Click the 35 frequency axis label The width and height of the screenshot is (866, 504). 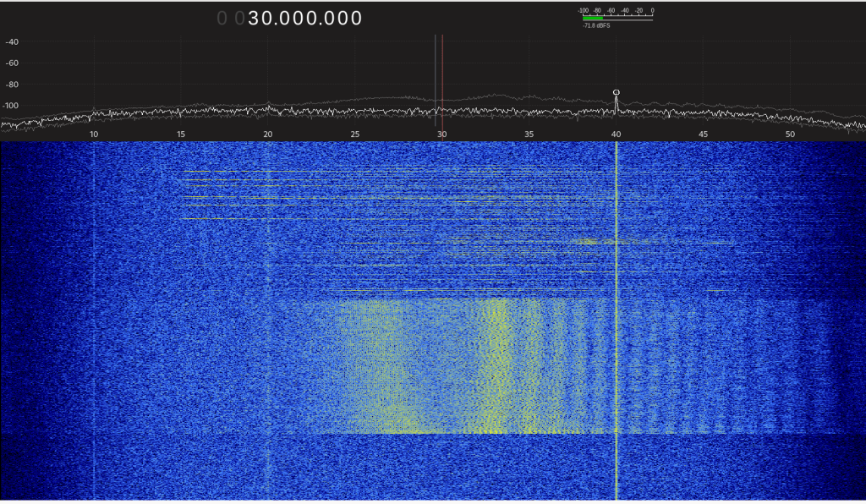pyautogui.click(x=529, y=134)
